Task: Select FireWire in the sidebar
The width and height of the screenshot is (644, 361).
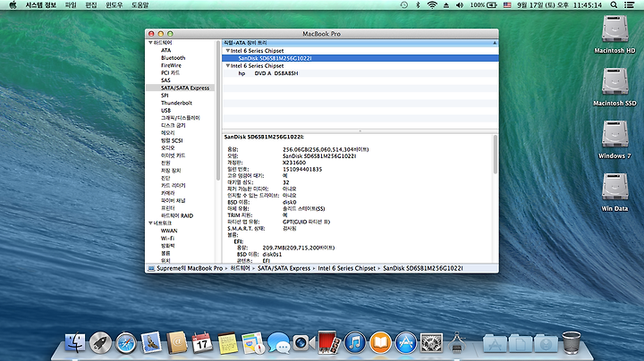Action: (171, 65)
